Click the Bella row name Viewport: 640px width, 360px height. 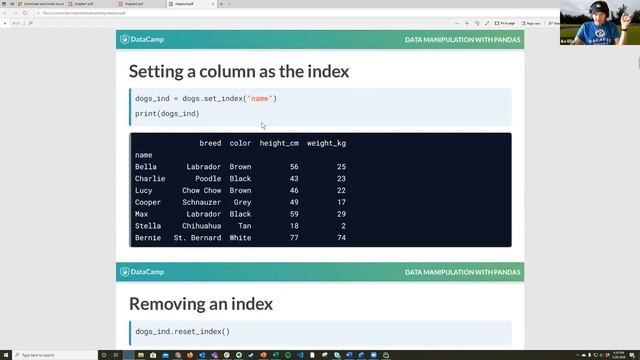click(146, 167)
